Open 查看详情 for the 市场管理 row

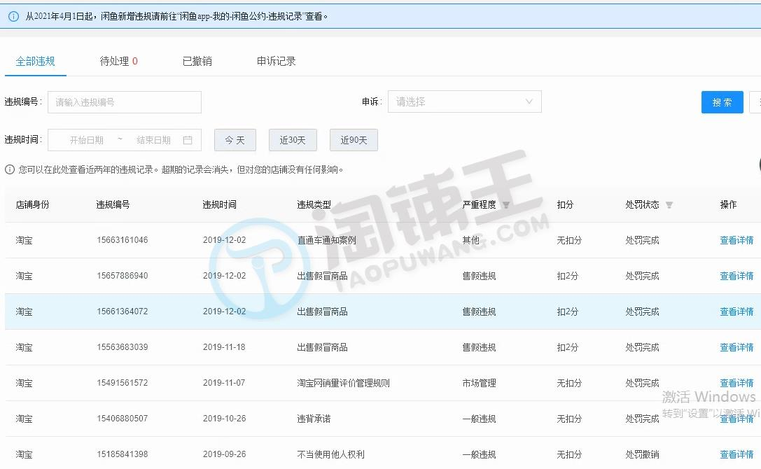click(x=736, y=383)
